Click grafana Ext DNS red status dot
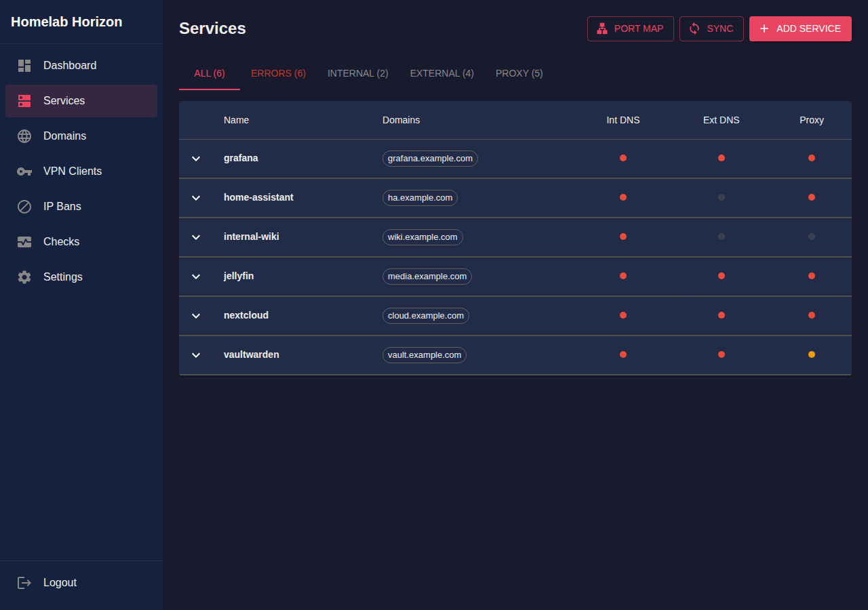The image size is (868, 610). coord(722,158)
